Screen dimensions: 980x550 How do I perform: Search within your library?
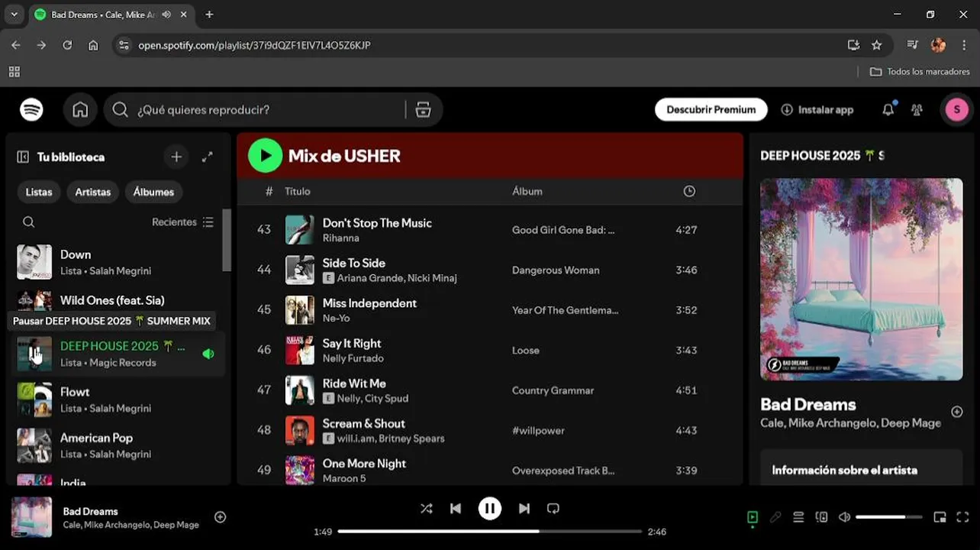(x=28, y=222)
